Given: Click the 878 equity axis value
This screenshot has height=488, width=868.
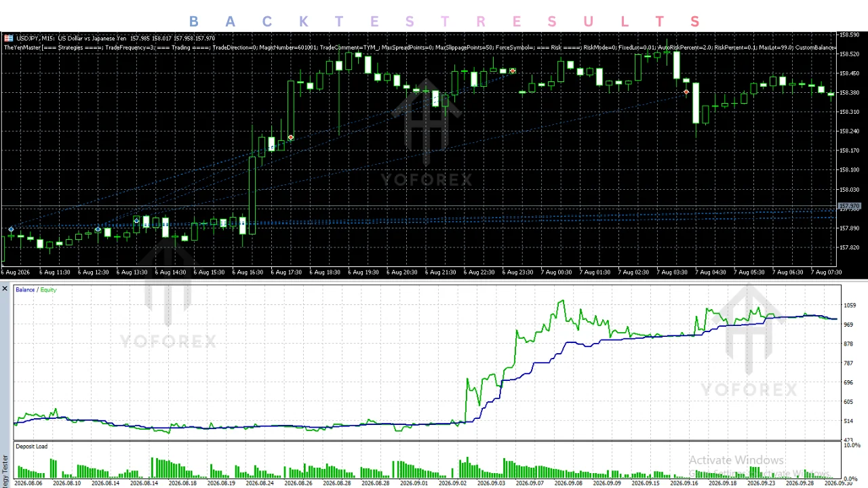Looking at the screenshot, I should (848, 344).
